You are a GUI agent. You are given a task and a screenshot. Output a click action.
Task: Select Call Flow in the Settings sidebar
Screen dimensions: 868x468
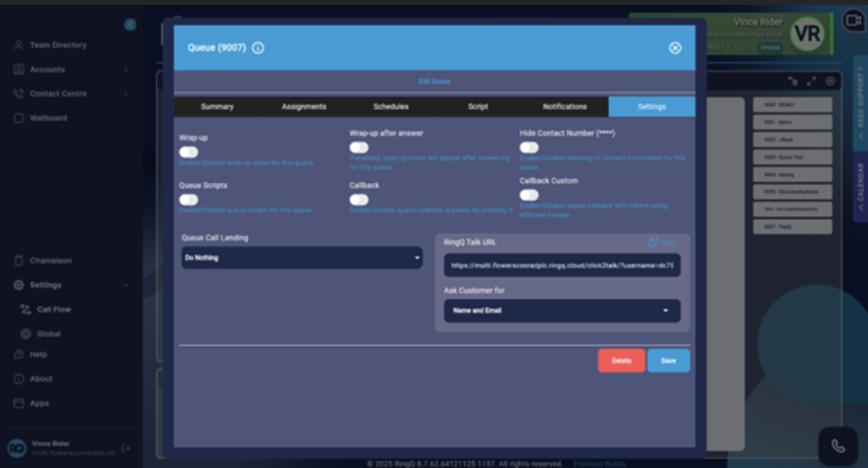(54, 309)
